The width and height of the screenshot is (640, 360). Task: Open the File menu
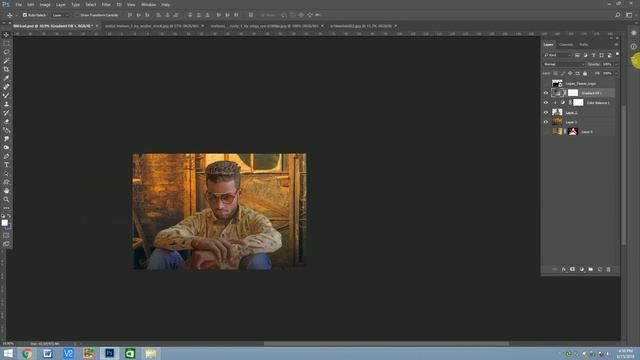point(18,4)
